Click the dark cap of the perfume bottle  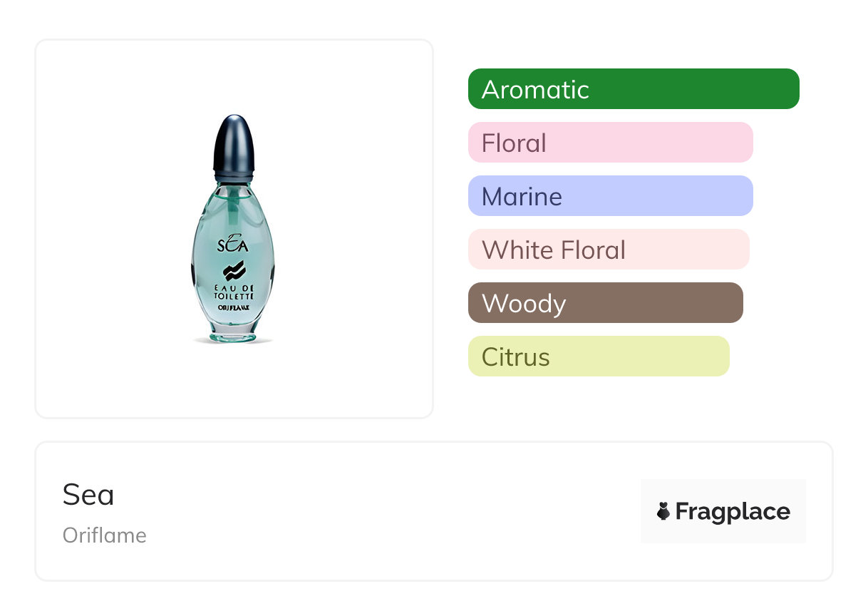[x=234, y=146]
